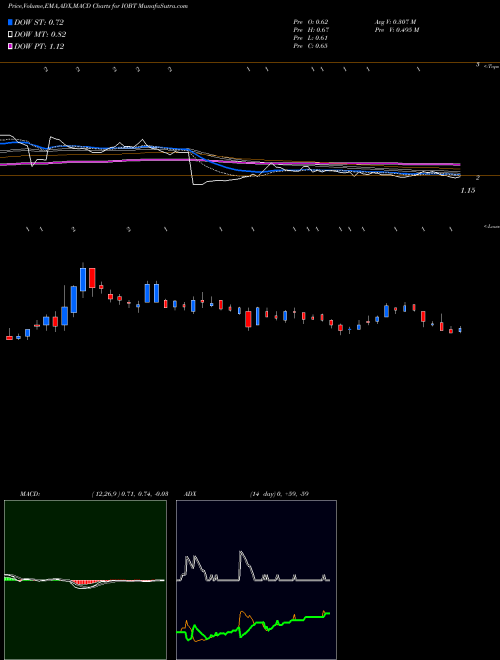Screen dimensions: 500x660
Task: Click the MACD '(12,26,9) 0.71, 0.74, -0.03' values
Action: tap(130, 494)
